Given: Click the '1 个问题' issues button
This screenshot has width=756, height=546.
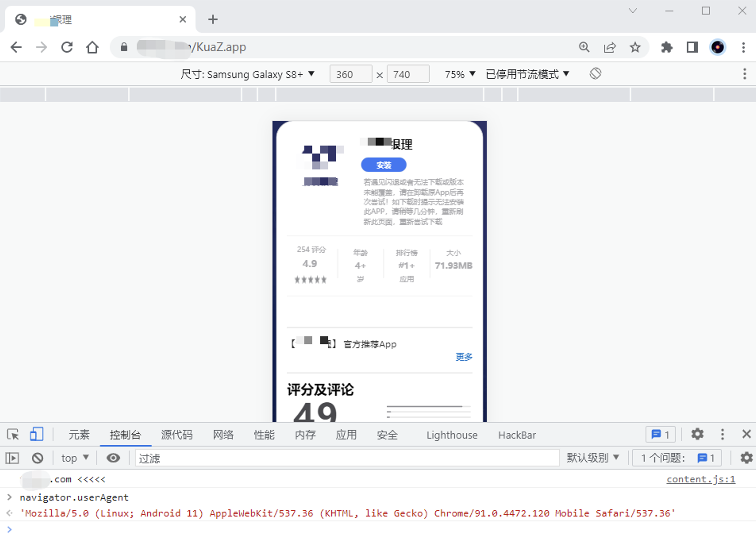Looking at the screenshot, I should point(677,458).
